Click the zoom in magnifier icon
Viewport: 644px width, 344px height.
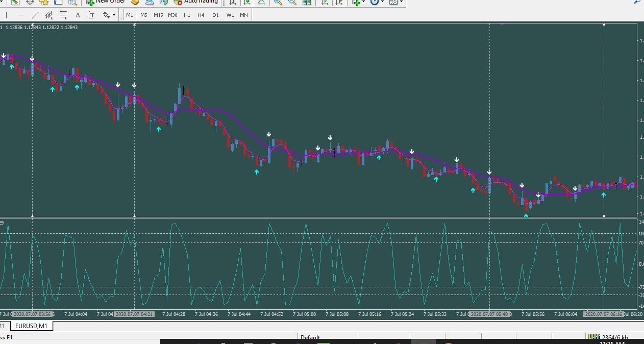click(x=278, y=3)
